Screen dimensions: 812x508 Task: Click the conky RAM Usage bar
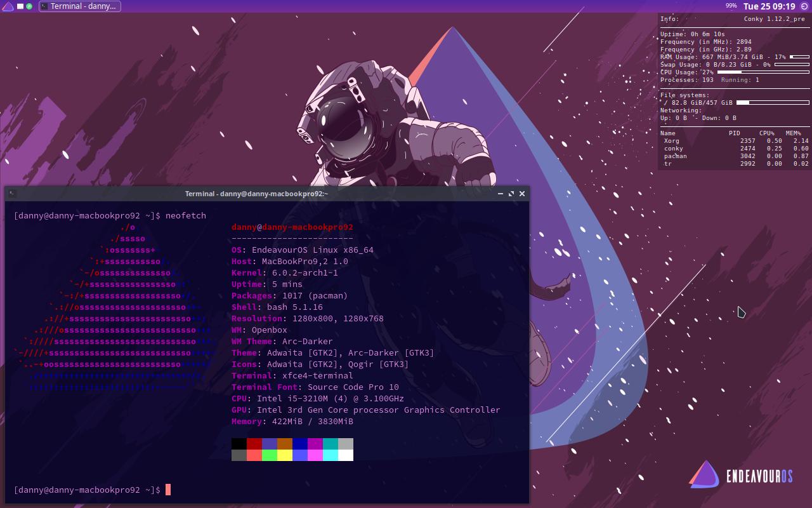tap(799, 57)
